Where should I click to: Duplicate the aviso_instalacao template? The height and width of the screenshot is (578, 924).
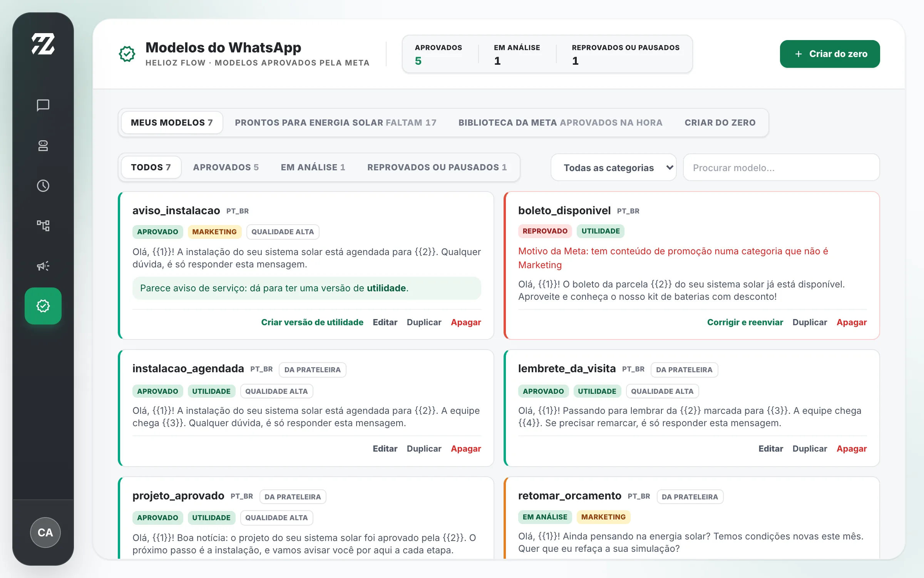424,322
